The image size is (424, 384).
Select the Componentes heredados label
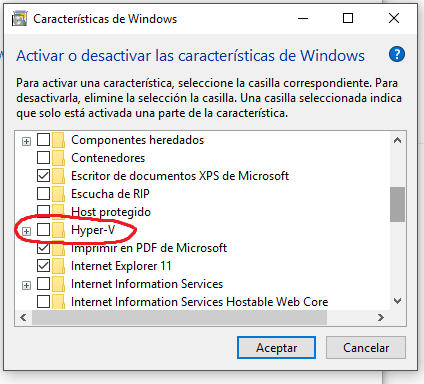point(137,140)
